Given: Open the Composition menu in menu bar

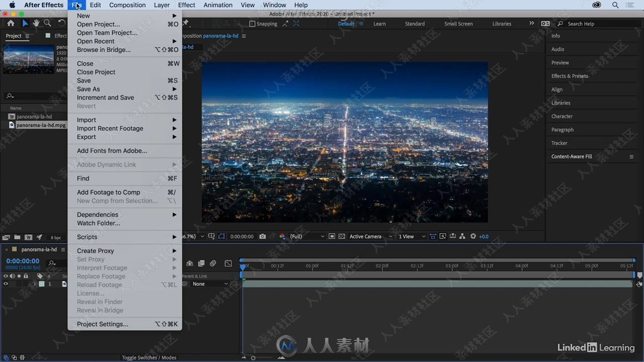Looking at the screenshot, I should [127, 5].
